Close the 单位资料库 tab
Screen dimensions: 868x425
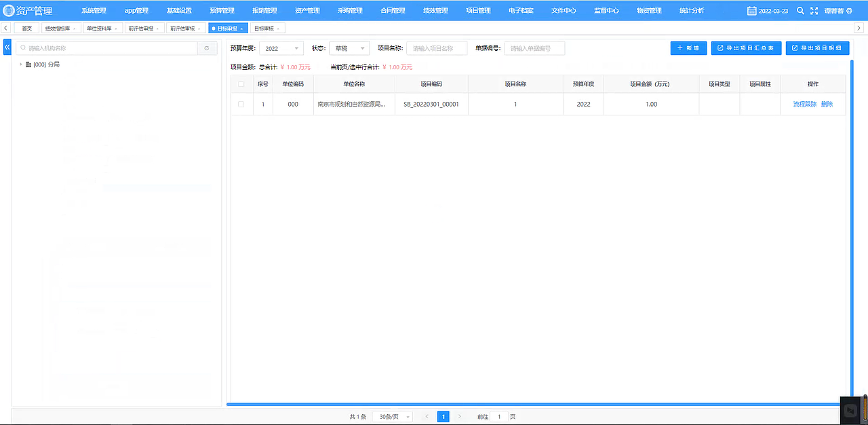point(116,29)
